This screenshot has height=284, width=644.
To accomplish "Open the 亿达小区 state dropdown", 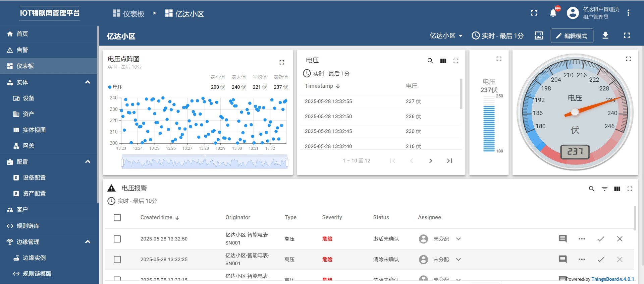I will pos(446,36).
